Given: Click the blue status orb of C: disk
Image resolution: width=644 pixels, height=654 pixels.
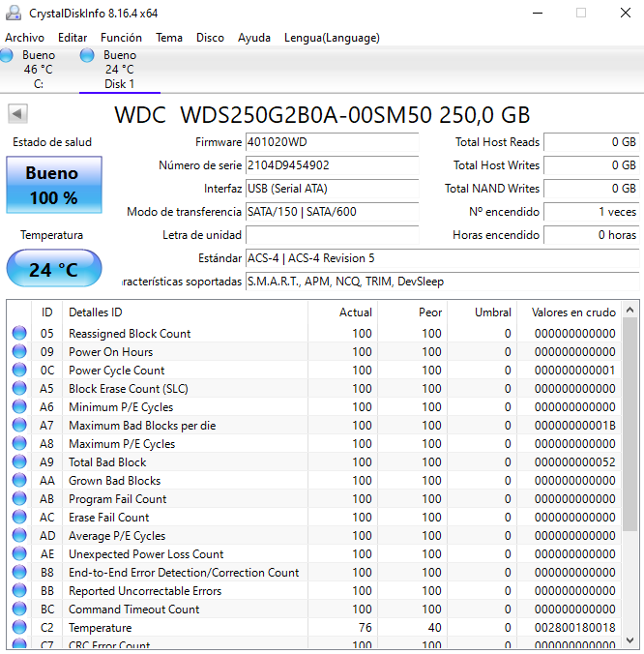Looking at the screenshot, I should click(x=6, y=55).
